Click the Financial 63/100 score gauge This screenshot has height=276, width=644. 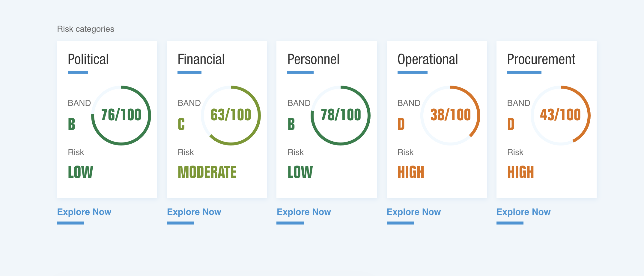[231, 116]
